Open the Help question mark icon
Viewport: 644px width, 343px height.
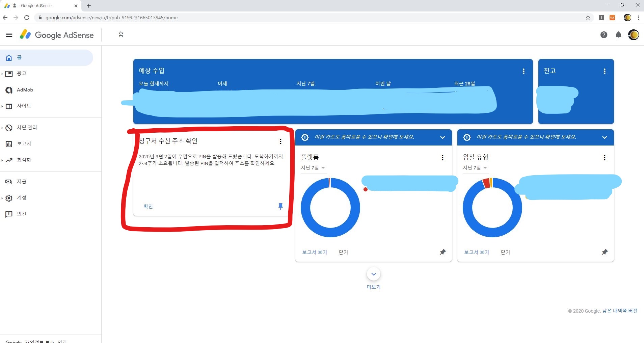click(604, 35)
